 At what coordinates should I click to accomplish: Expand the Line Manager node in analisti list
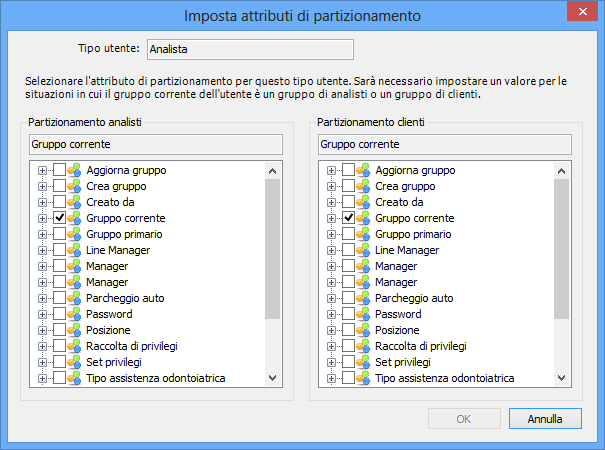[x=43, y=250]
